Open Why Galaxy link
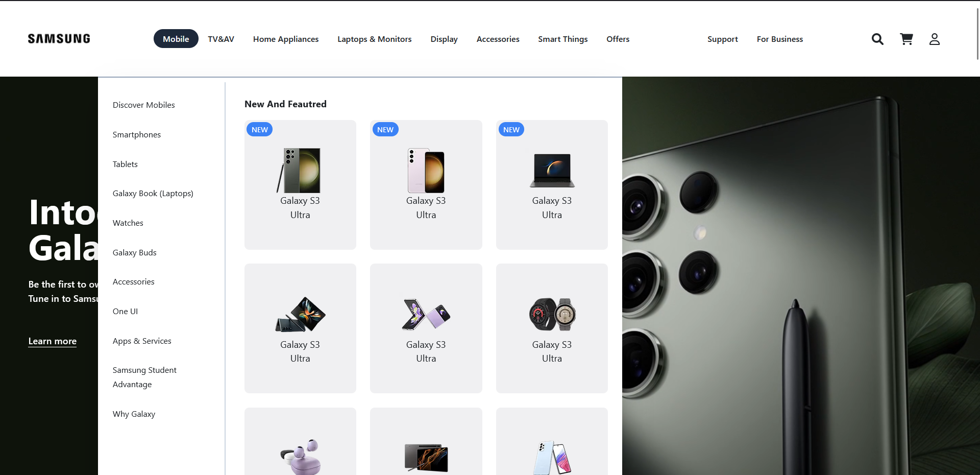The width and height of the screenshot is (980, 475). tap(134, 414)
